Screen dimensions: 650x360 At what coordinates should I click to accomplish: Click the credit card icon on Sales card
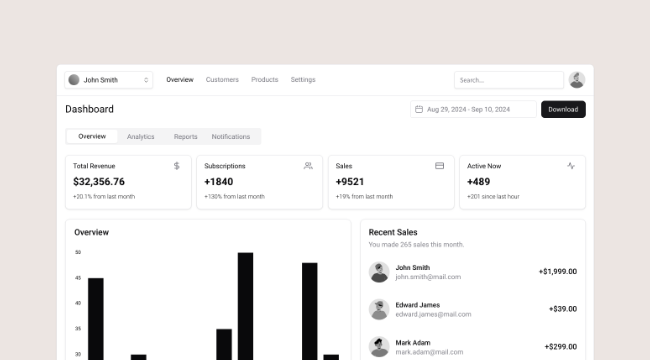point(439,166)
